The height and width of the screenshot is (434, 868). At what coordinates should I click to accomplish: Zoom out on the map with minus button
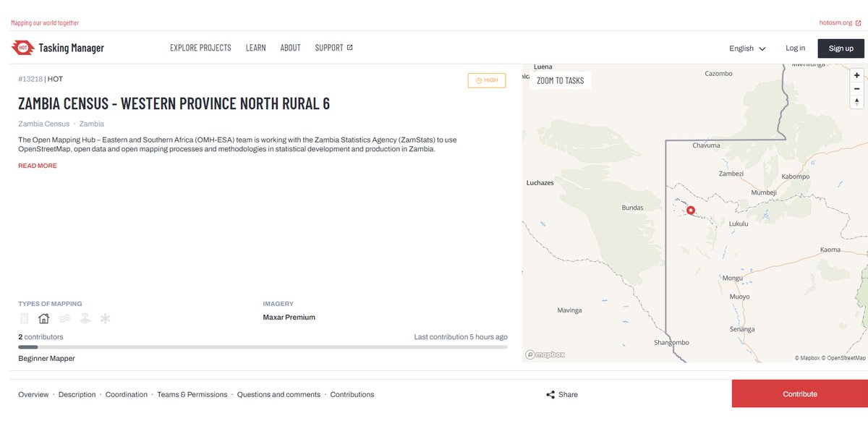coord(856,88)
